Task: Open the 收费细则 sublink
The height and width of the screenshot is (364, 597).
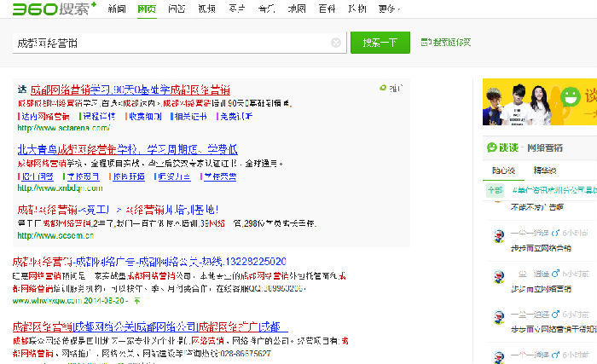Action: click(x=145, y=116)
